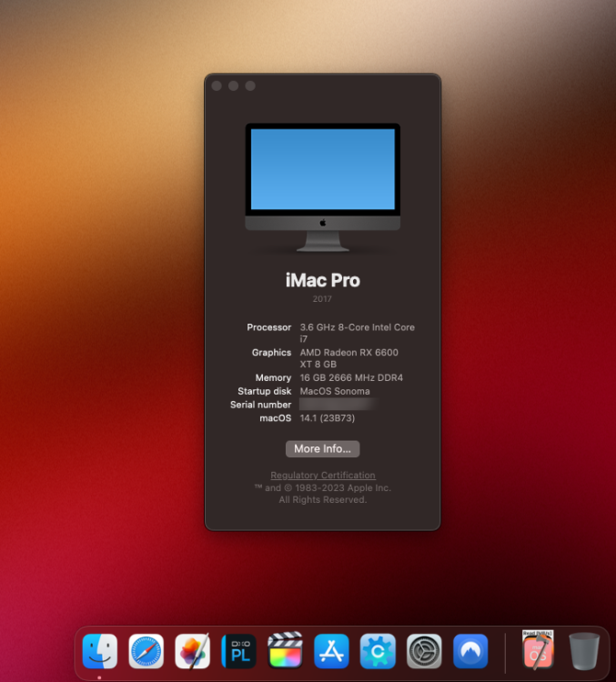Open the App Store dock icon
Image resolution: width=616 pixels, height=682 pixels.
tap(331, 651)
